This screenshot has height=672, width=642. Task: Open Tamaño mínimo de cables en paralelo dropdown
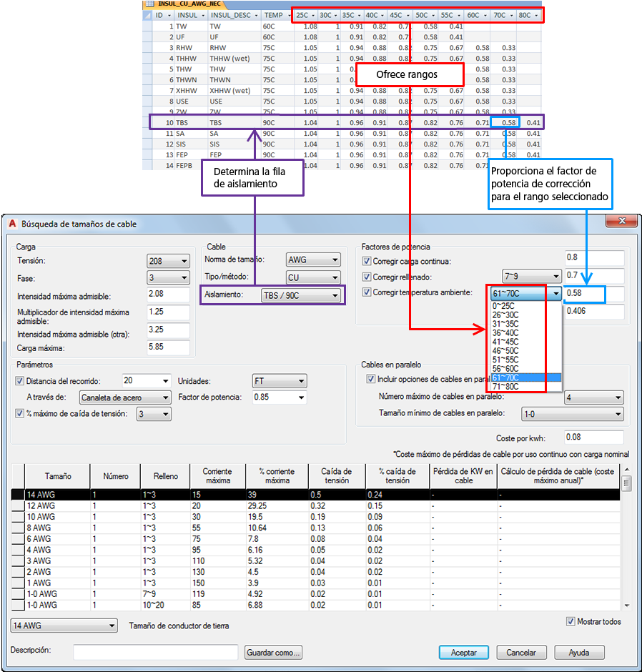573,414
